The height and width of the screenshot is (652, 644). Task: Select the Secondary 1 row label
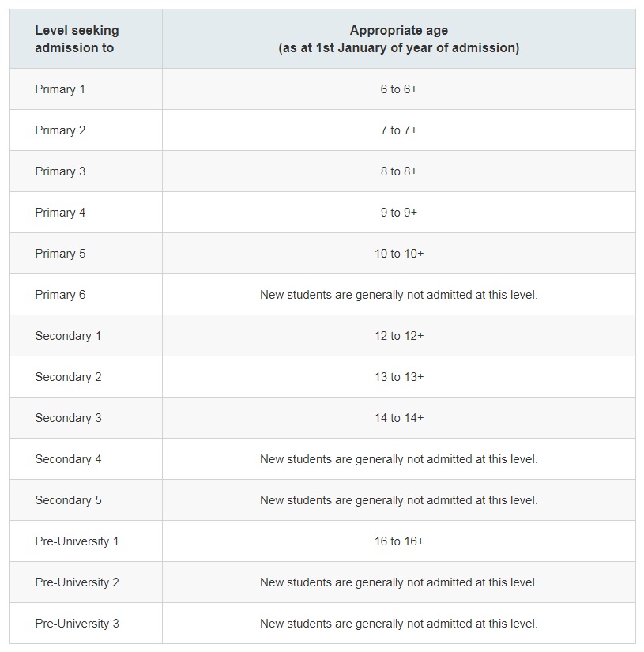pyautogui.click(x=68, y=336)
